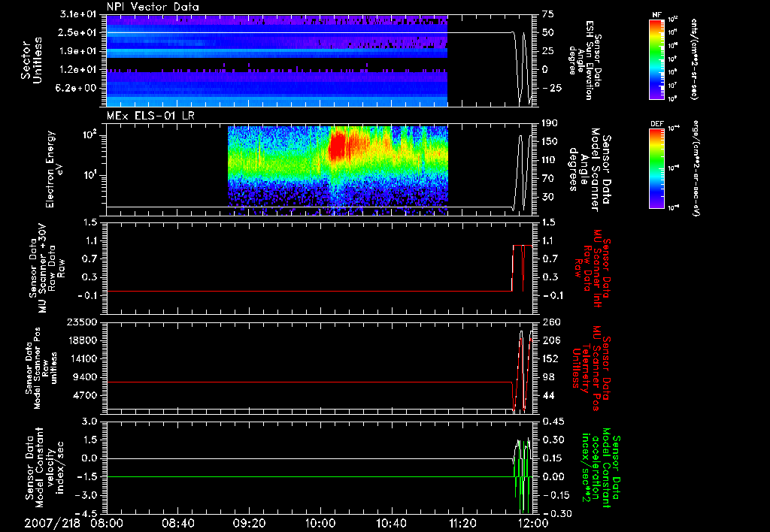The image size is (770, 532).
Task: Click the "1.9e+01" sector tick label
Action: pyautogui.click(x=78, y=51)
